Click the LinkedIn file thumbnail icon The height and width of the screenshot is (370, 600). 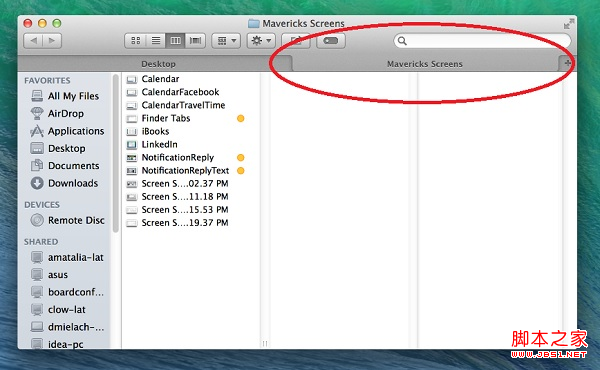pos(132,145)
